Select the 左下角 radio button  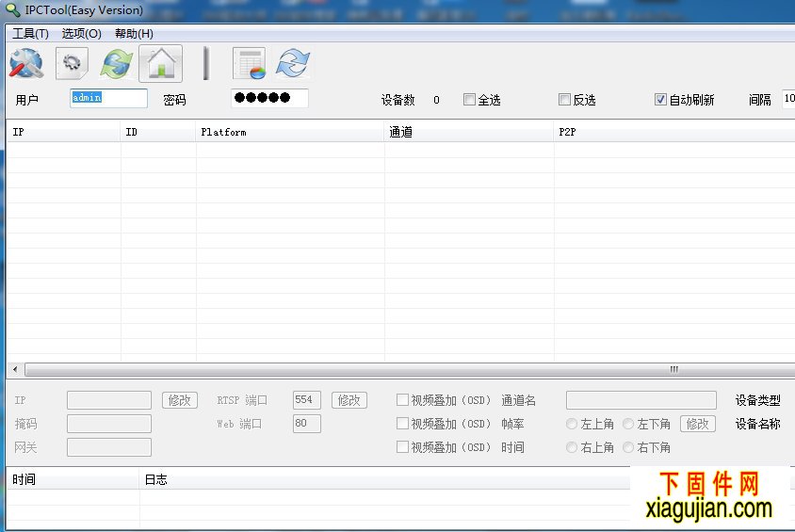click(628, 424)
